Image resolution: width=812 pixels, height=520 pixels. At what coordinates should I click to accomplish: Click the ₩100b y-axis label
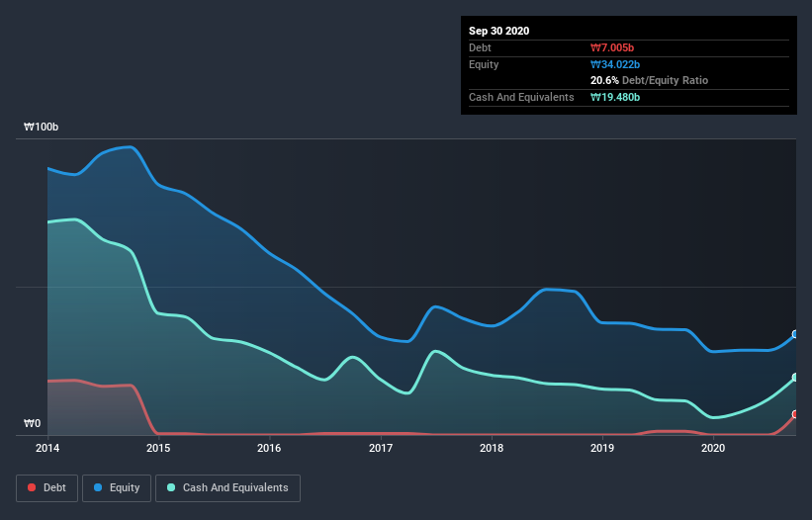tap(41, 127)
